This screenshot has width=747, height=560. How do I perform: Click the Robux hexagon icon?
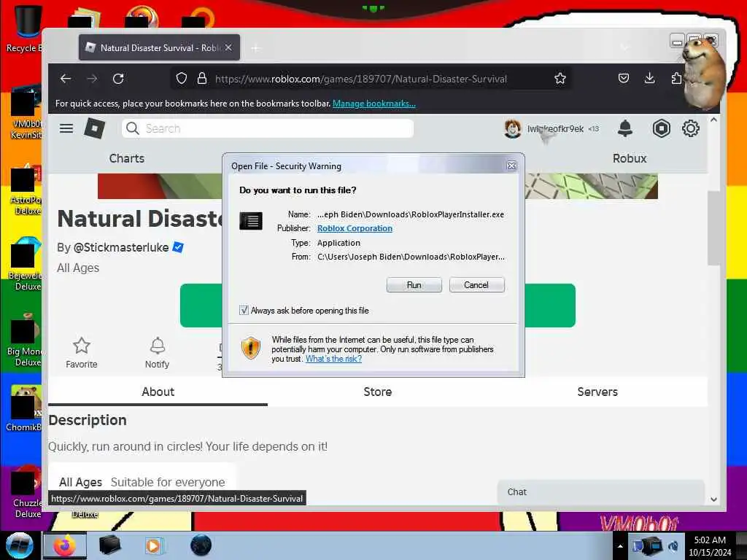pyautogui.click(x=661, y=128)
